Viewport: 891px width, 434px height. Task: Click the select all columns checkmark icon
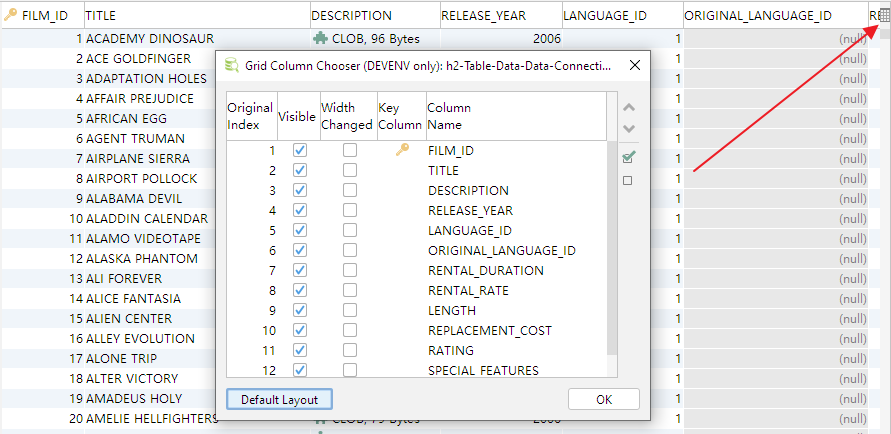pyautogui.click(x=628, y=157)
